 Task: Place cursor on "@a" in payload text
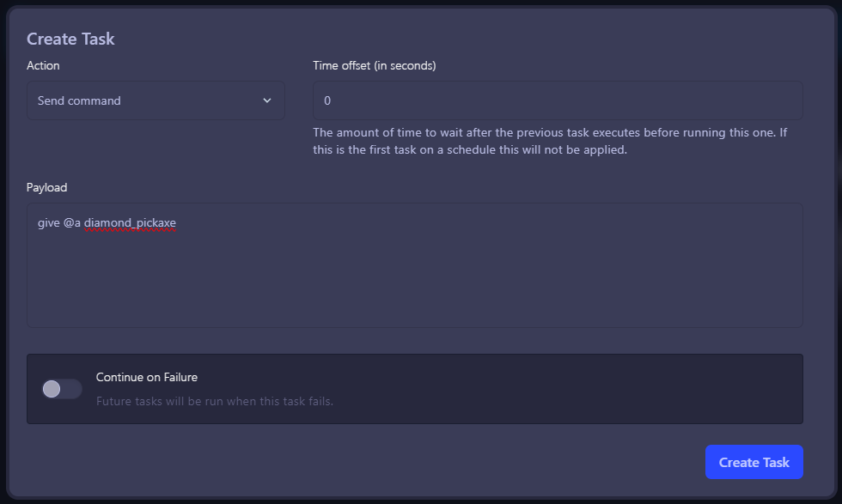pos(72,223)
